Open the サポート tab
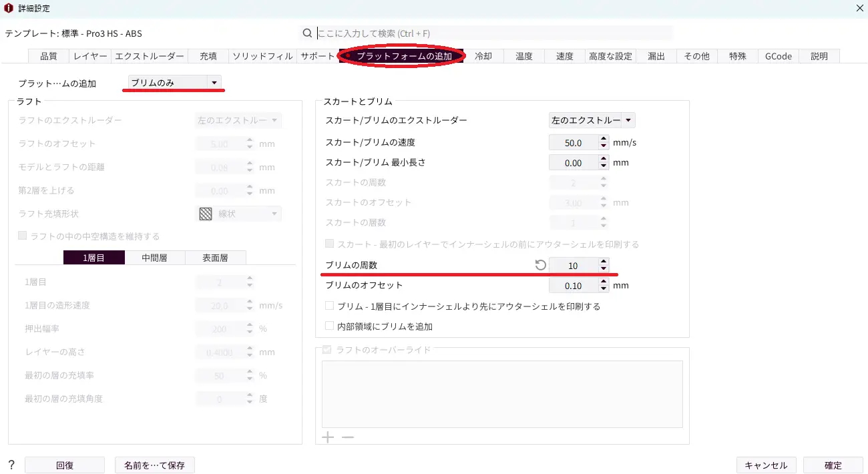868x474 pixels. click(x=317, y=56)
